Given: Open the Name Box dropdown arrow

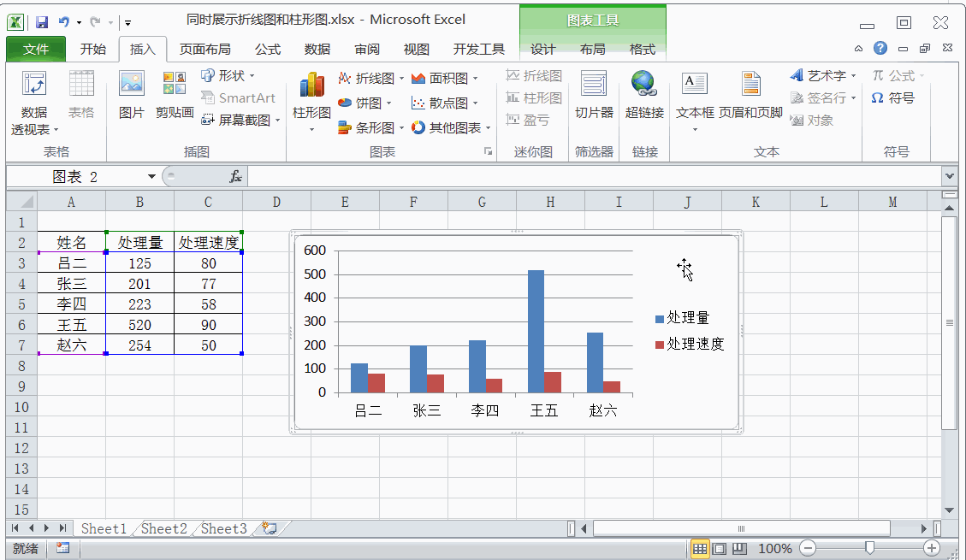Looking at the screenshot, I should point(151,177).
